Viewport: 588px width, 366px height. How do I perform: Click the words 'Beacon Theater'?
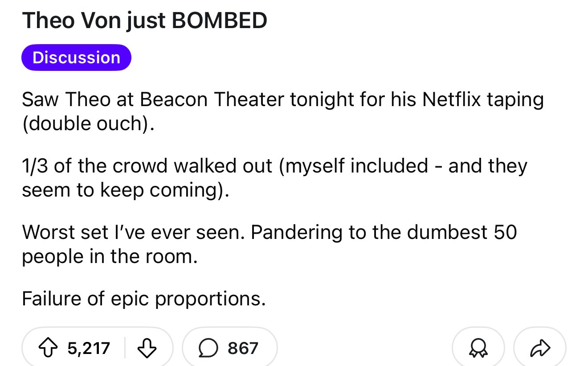tap(212, 99)
